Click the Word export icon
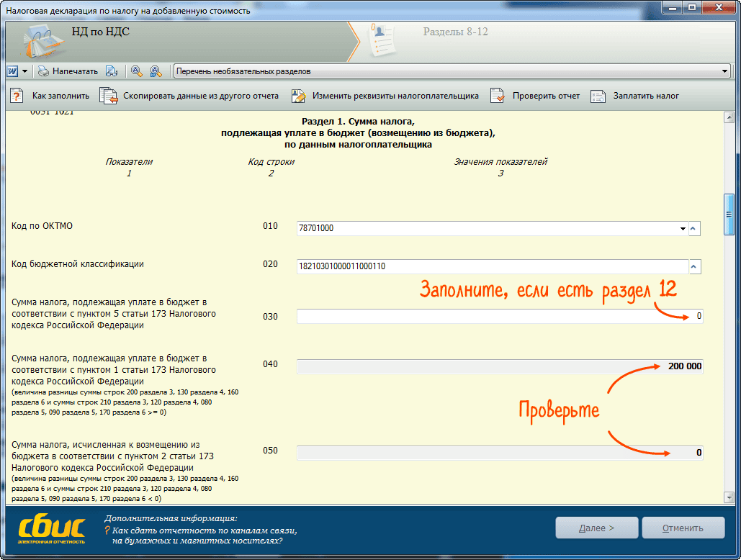The image size is (741, 560). (13, 71)
